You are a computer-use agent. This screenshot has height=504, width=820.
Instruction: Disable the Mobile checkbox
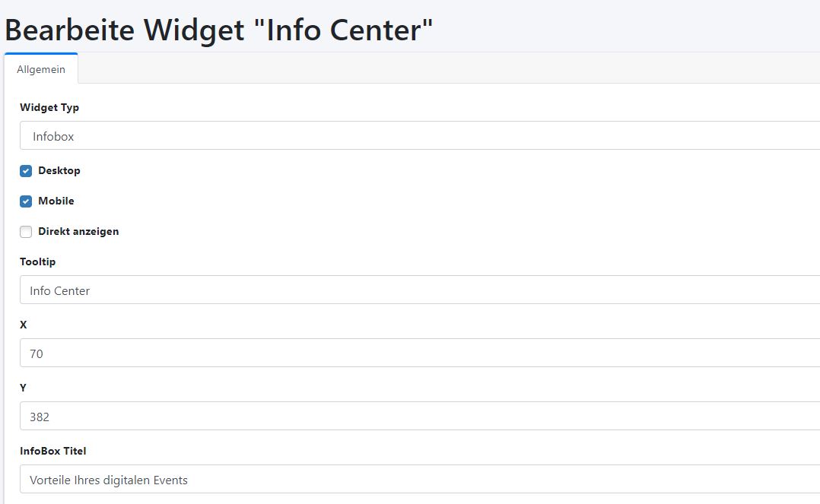tap(26, 201)
